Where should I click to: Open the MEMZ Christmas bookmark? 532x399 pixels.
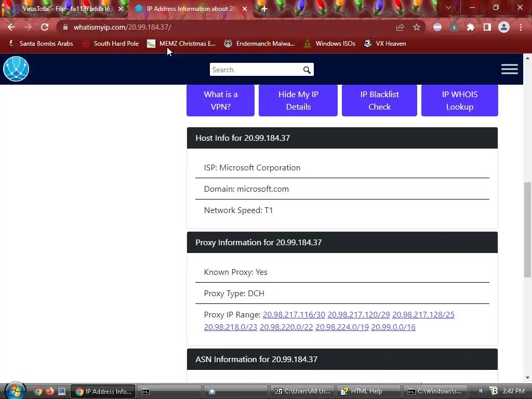click(x=181, y=44)
